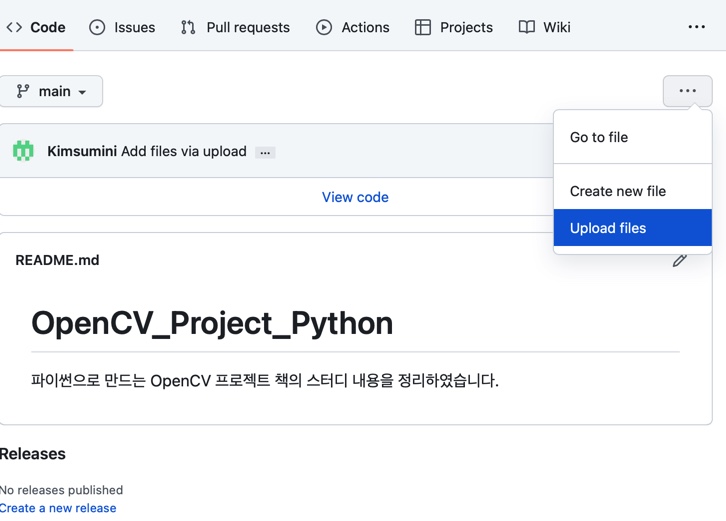Open Kimsumini's profile link
Viewport: 726px width, 521px height.
click(x=82, y=151)
